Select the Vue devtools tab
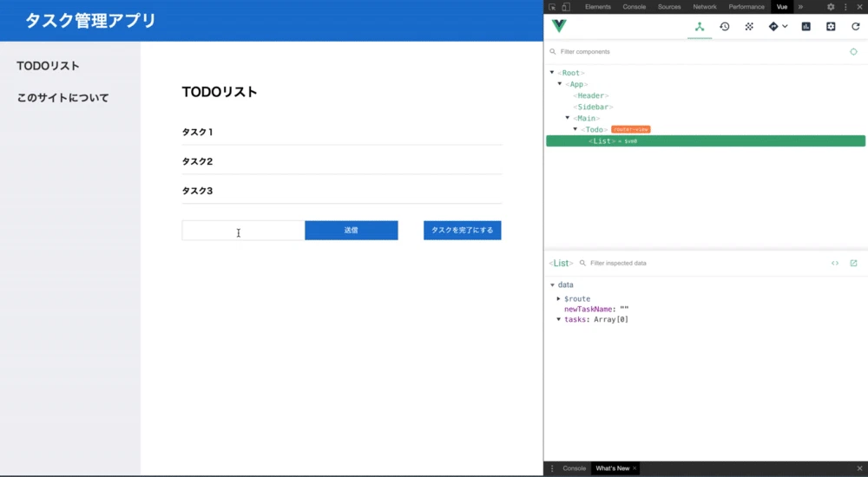This screenshot has width=868, height=477. (782, 7)
